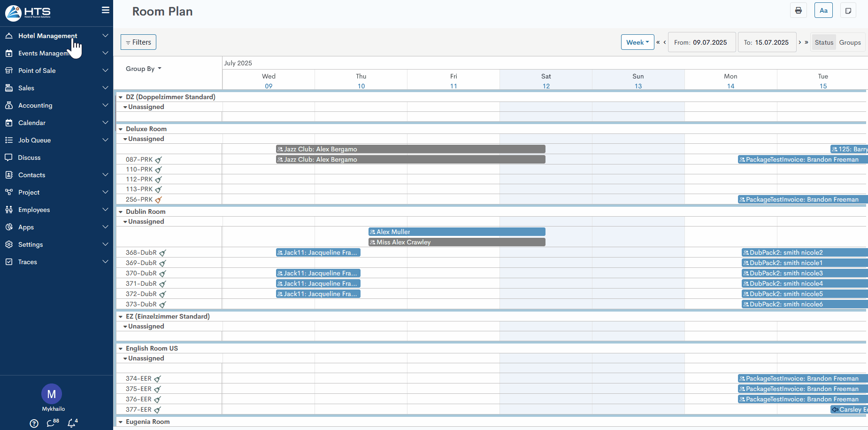Switch view to Status
This screenshot has width=868, height=430.
(824, 42)
